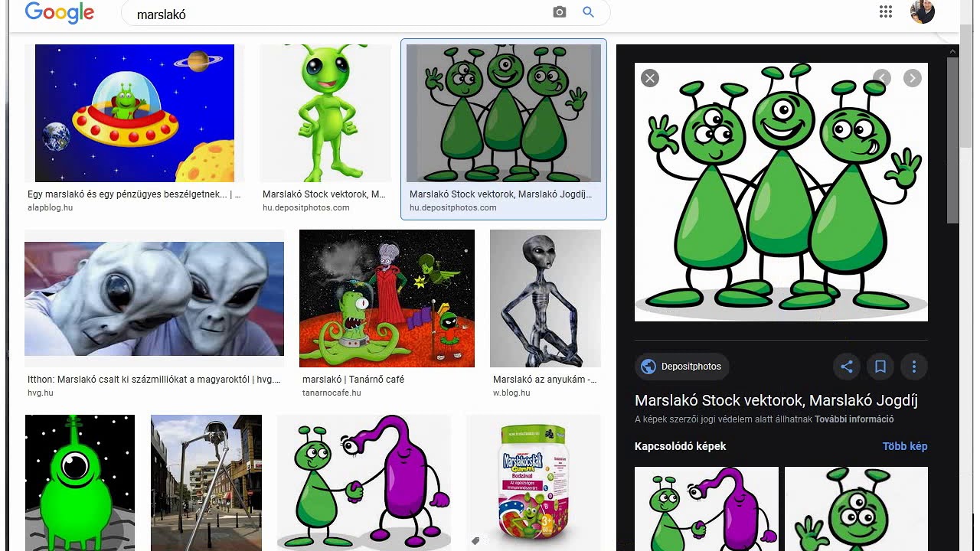Search by image with the camera icon
The width and height of the screenshot is (980, 551).
coord(560,12)
